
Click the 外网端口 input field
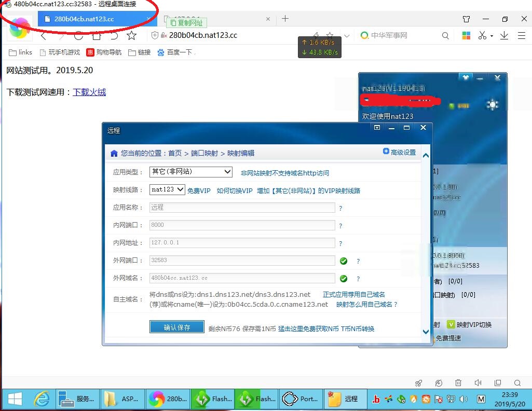click(x=242, y=261)
